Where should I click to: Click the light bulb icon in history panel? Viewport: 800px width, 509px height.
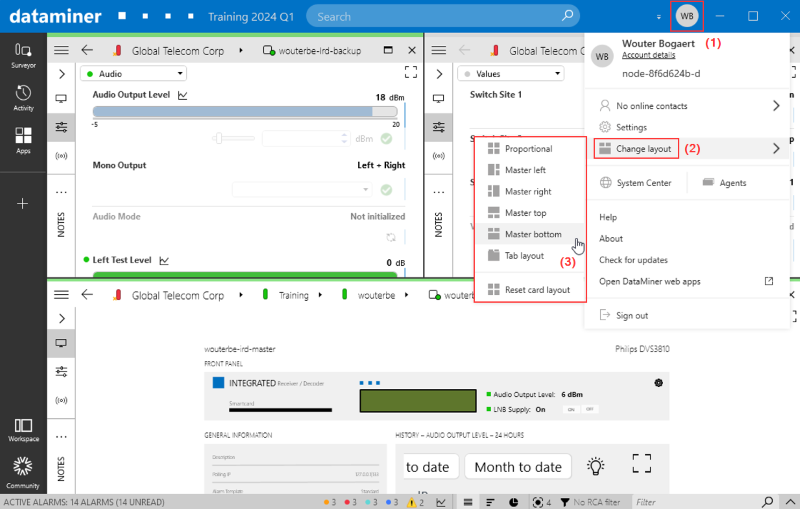pyautogui.click(x=595, y=466)
